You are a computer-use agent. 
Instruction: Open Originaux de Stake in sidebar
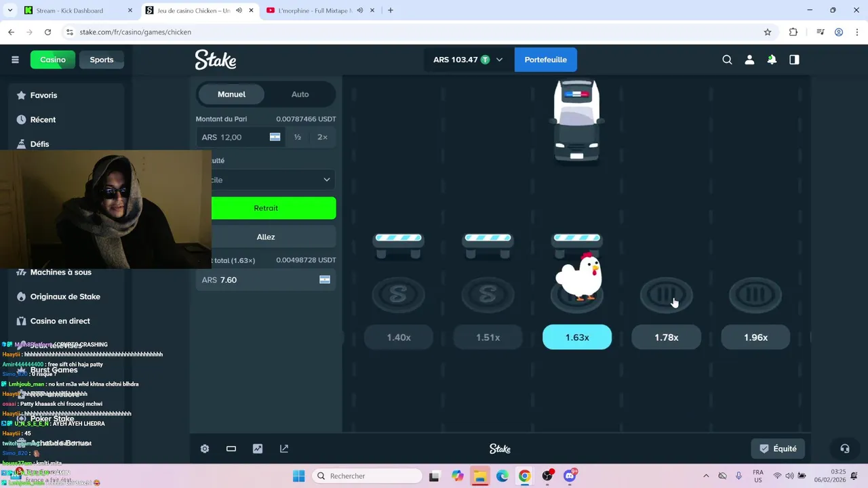(x=66, y=297)
